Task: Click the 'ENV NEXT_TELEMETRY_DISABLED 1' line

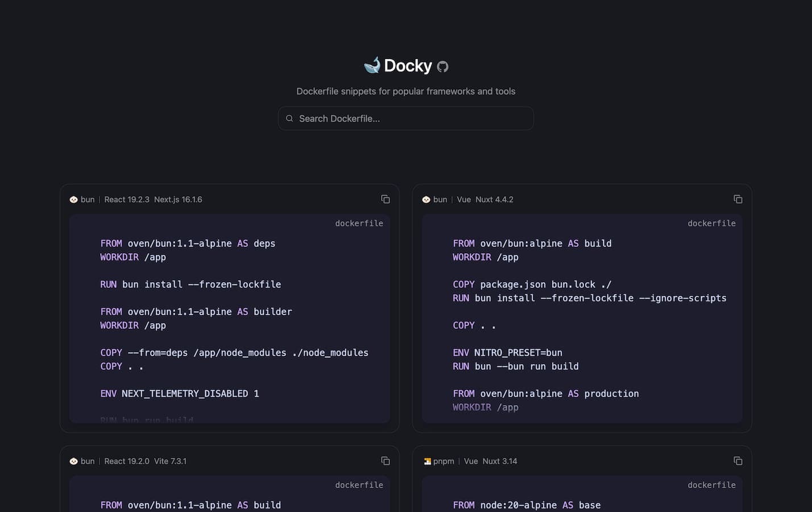Action: pyautogui.click(x=180, y=394)
